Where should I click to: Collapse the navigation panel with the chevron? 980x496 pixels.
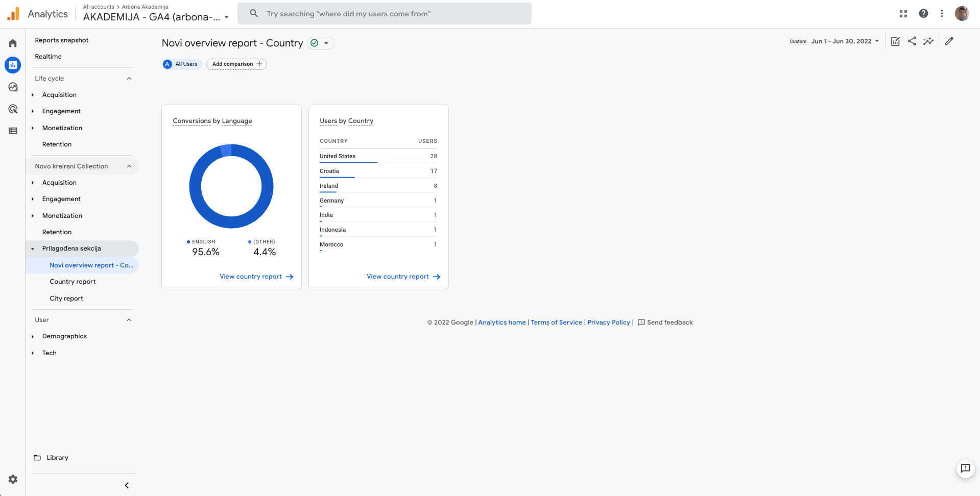click(127, 485)
